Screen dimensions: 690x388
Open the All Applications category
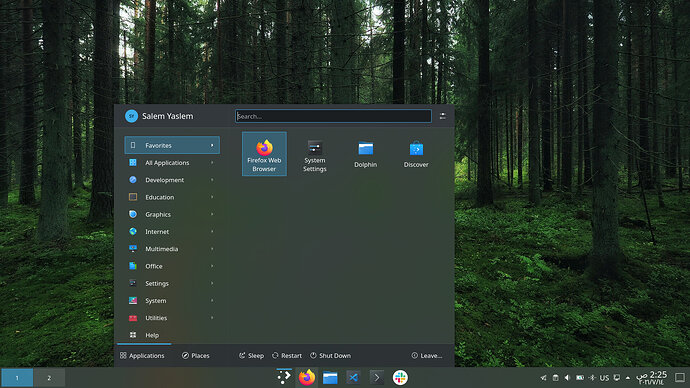tap(172, 163)
